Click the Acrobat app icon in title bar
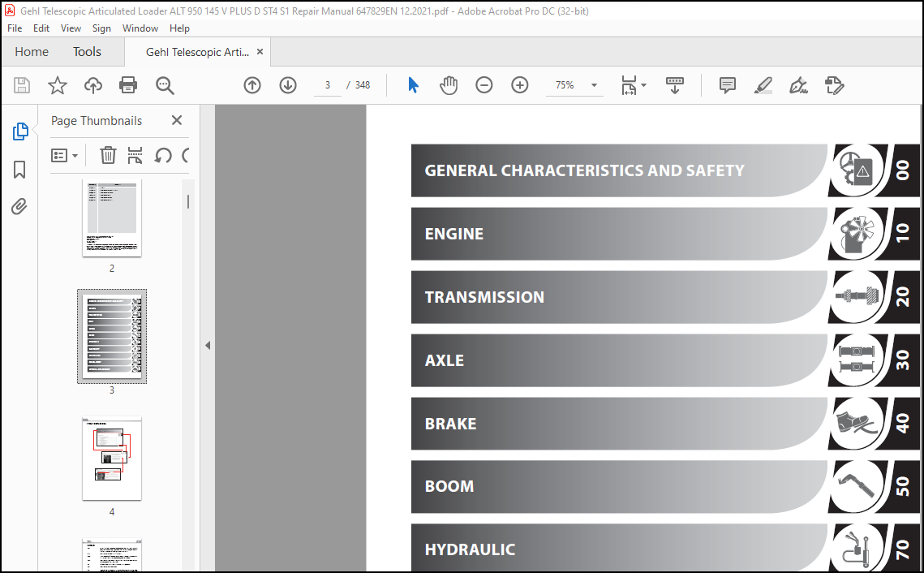Image resolution: width=924 pixels, height=573 pixels. (x=10, y=11)
